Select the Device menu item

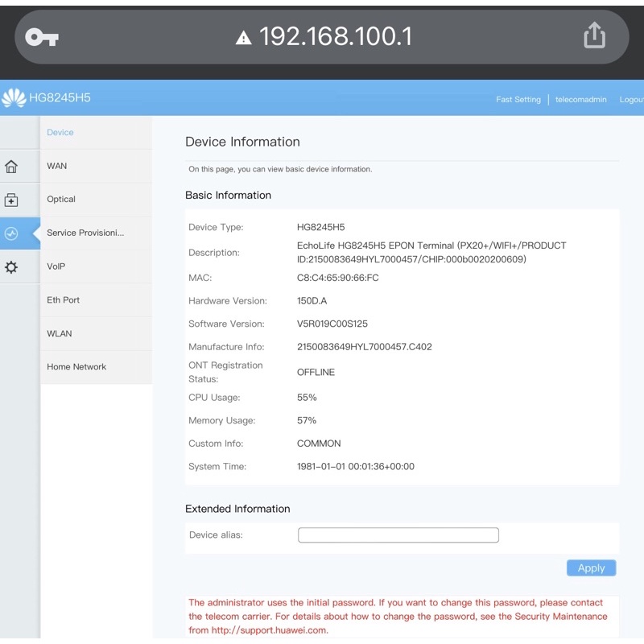point(60,133)
